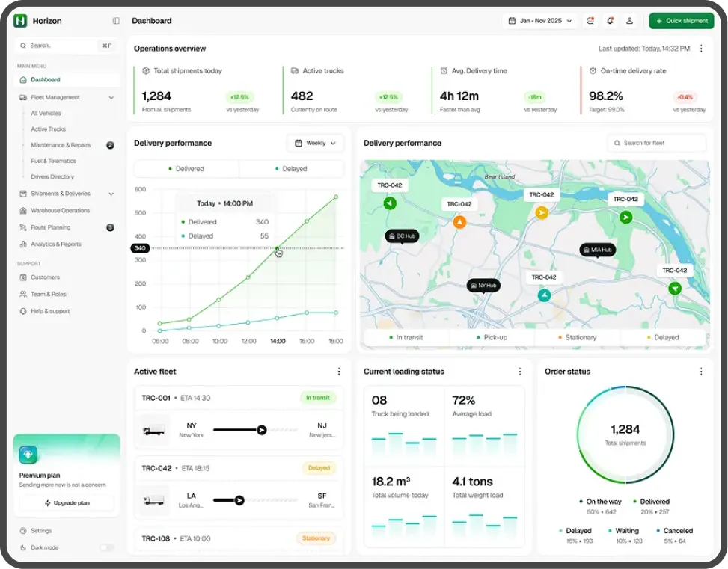This screenshot has width=728, height=569.
Task: Open All Vehicles submenu item
Action: [46, 113]
